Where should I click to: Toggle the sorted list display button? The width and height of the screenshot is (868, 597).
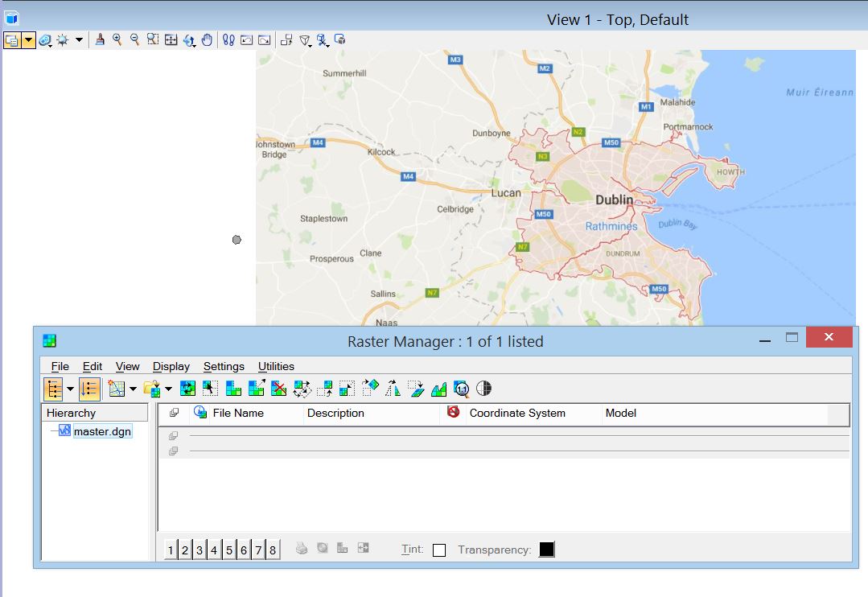pyautogui.click(x=89, y=389)
